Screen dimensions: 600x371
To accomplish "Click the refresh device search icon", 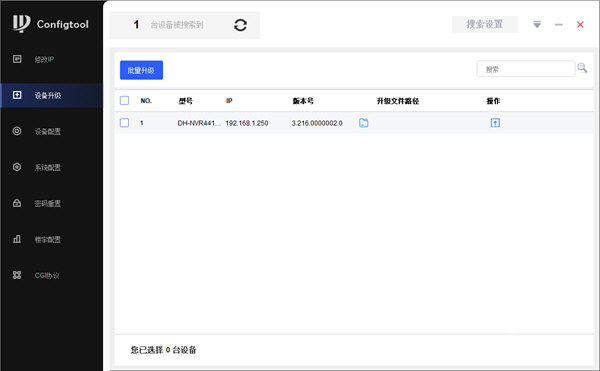I will (x=240, y=25).
